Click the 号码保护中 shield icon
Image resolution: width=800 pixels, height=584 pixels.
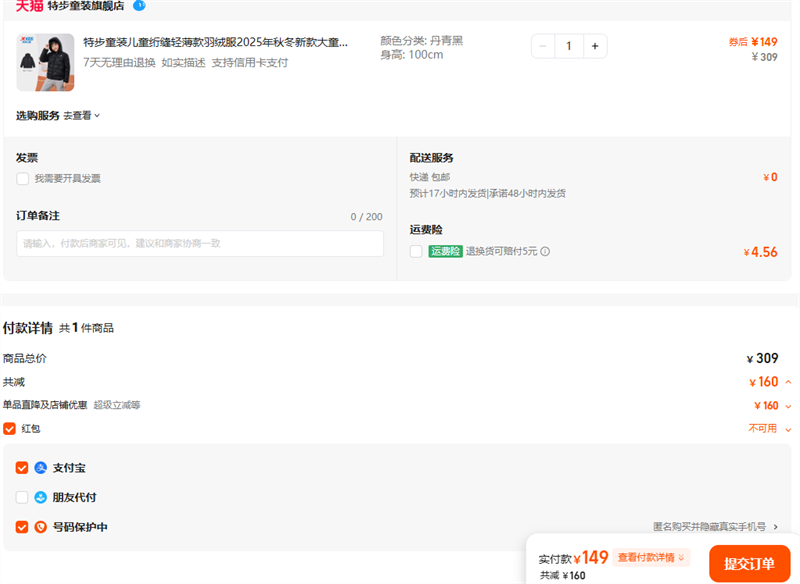coord(41,527)
